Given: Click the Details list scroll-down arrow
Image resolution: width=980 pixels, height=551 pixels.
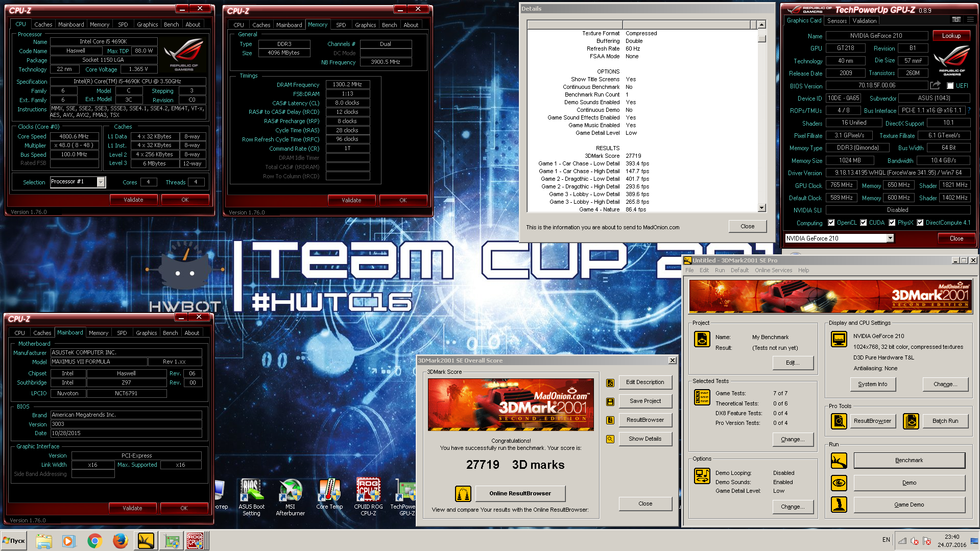Looking at the screenshot, I should point(761,208).
